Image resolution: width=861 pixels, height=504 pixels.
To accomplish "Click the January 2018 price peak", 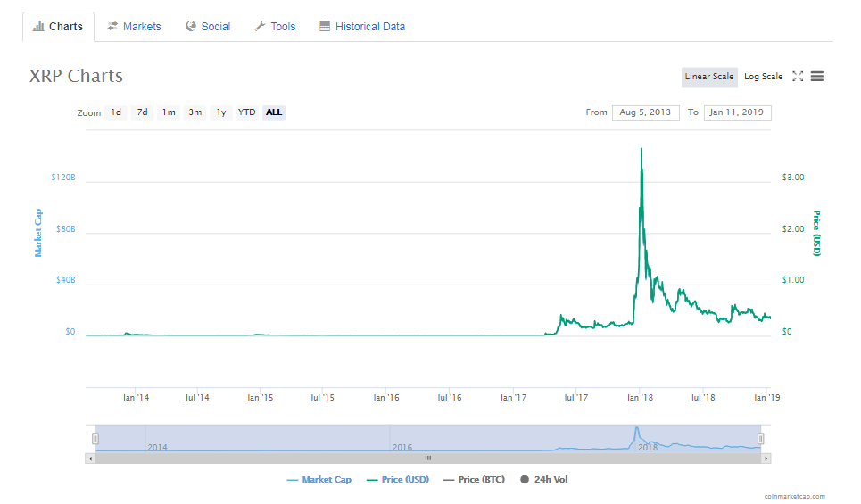I will pyautogui.click(x=642, y=149).
